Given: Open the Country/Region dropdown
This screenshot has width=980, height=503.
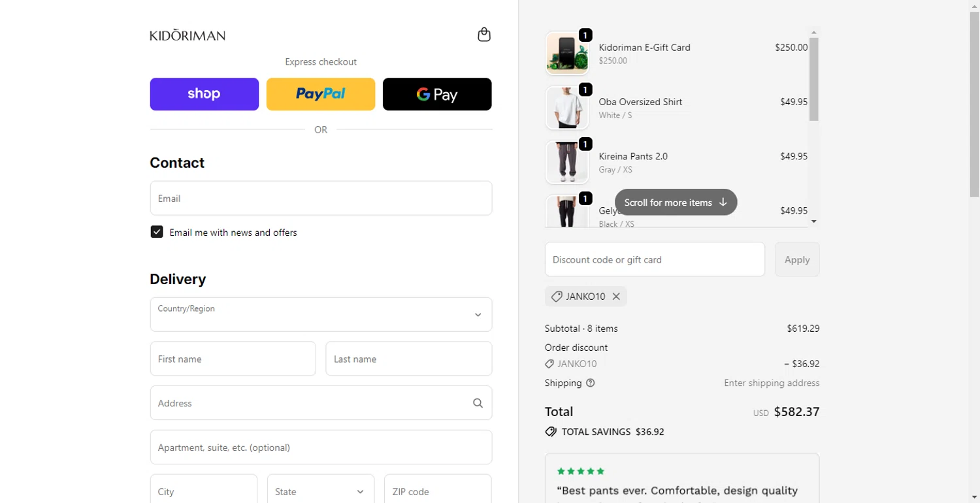Looking at the screenshot, I should pos(321,314).
